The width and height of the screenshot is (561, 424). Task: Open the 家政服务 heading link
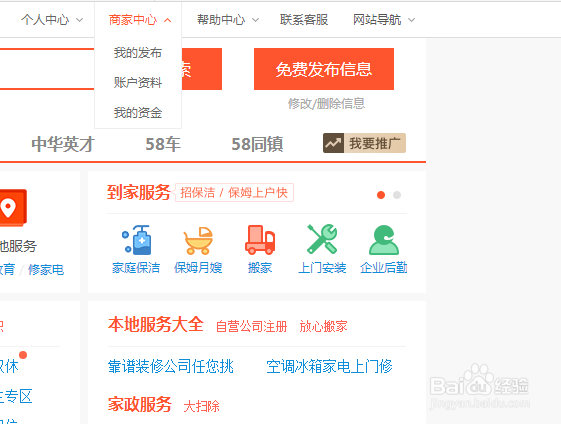point(140,404)
